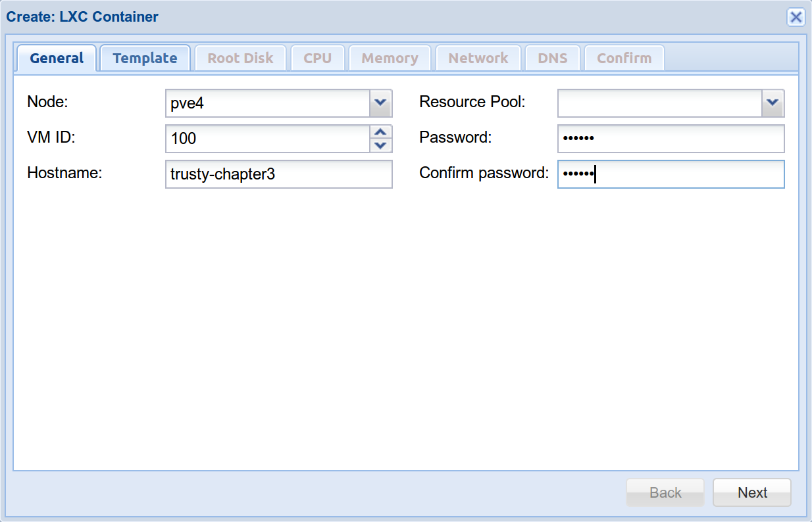Select the General tab
This screenshot has height=522, width=812.
click(x=57, y=58)
